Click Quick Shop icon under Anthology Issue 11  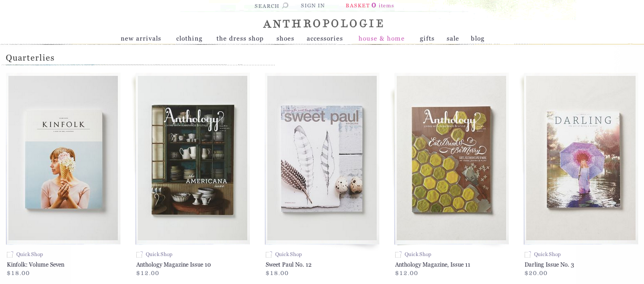click(x=398, y=254)
